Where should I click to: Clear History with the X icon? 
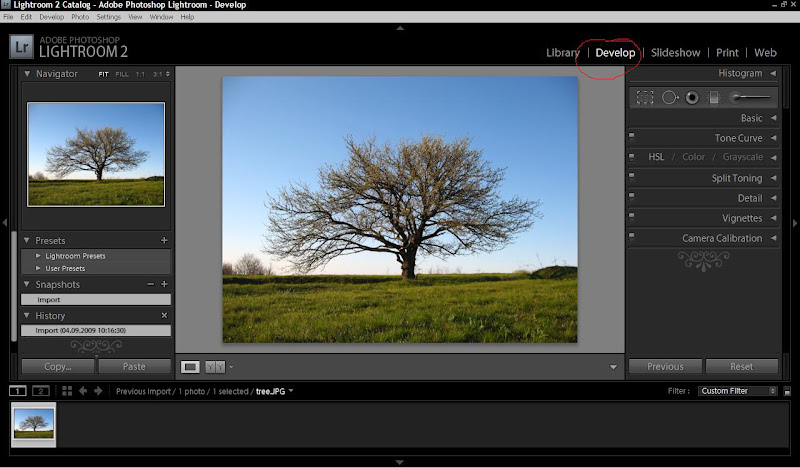(x=164, y=316)
